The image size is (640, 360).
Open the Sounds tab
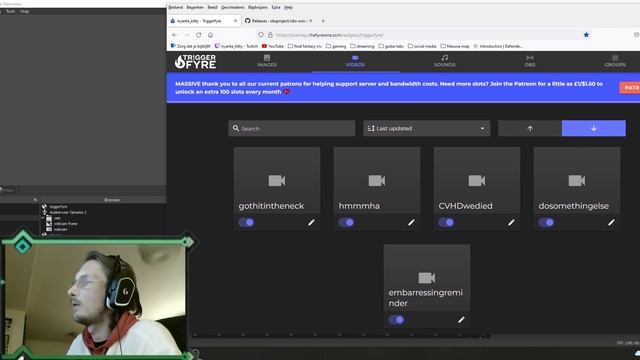coord(444,61)
